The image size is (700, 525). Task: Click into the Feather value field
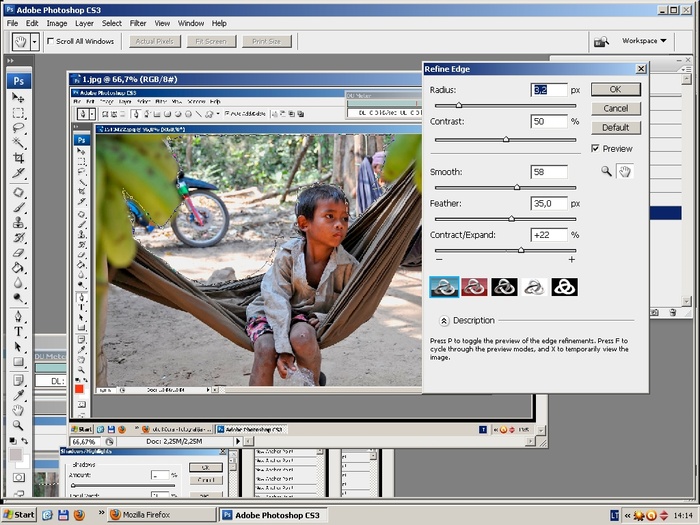(548, 203)
